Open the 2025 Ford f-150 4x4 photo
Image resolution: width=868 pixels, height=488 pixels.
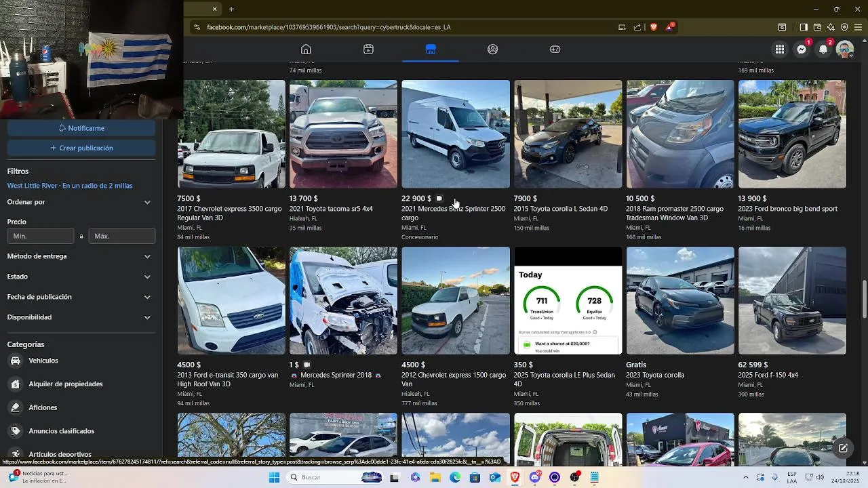point(792,300)
